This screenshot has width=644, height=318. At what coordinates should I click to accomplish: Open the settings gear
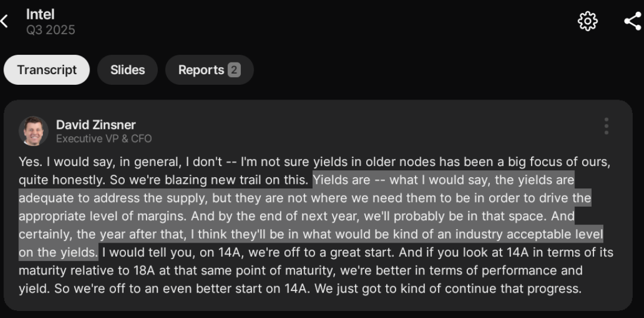click(x=587, y=22)
